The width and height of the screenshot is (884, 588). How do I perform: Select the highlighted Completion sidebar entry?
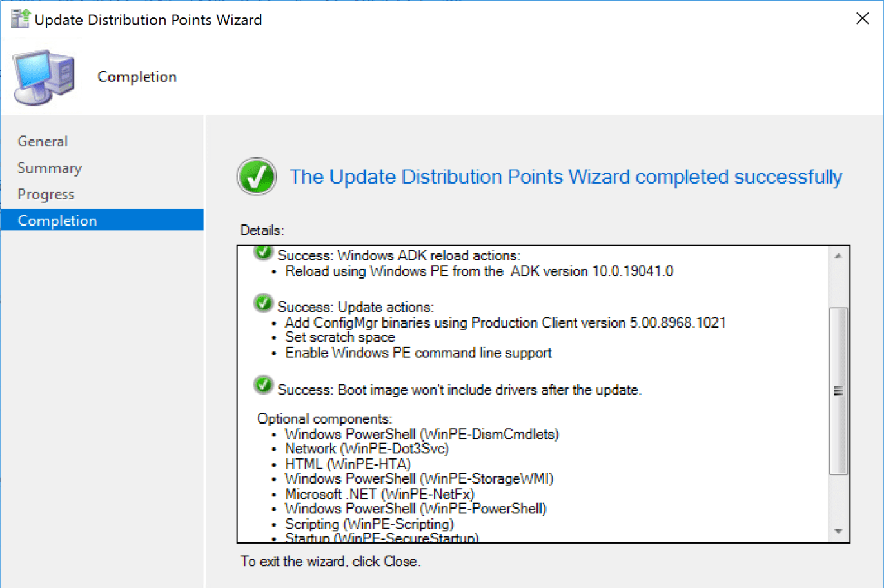point(57,220)
